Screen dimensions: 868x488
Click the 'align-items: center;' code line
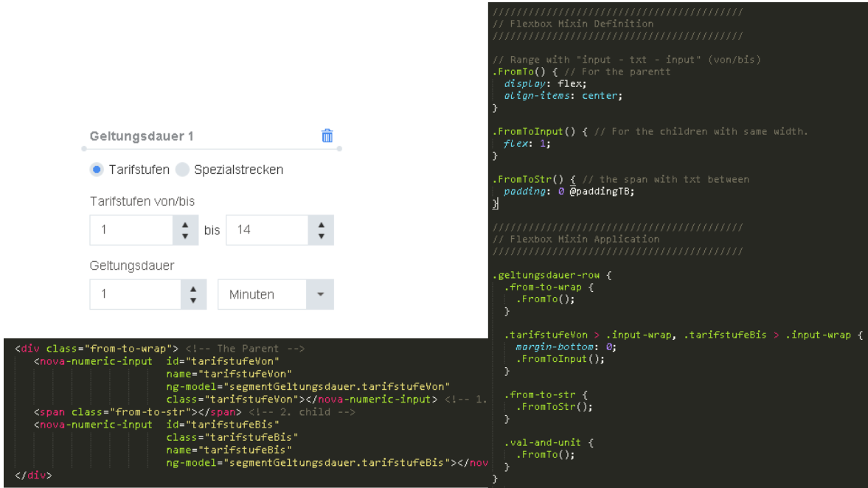pos(563,96)
